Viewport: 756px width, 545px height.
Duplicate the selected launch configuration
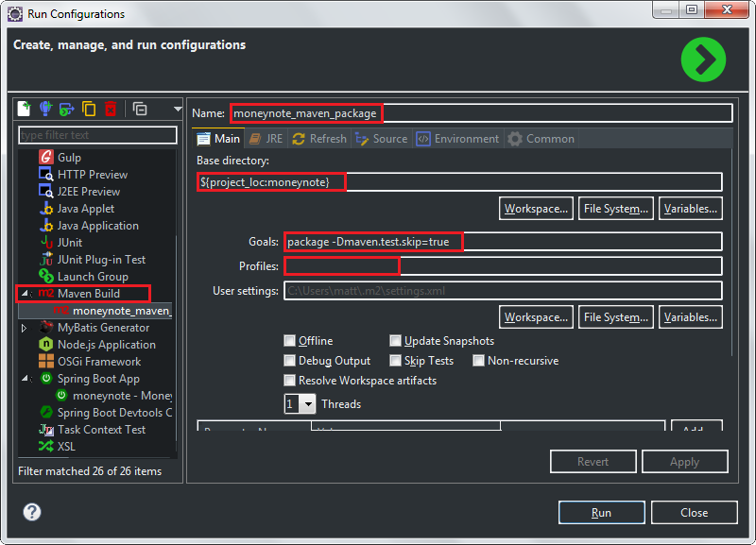coord(89,109)
